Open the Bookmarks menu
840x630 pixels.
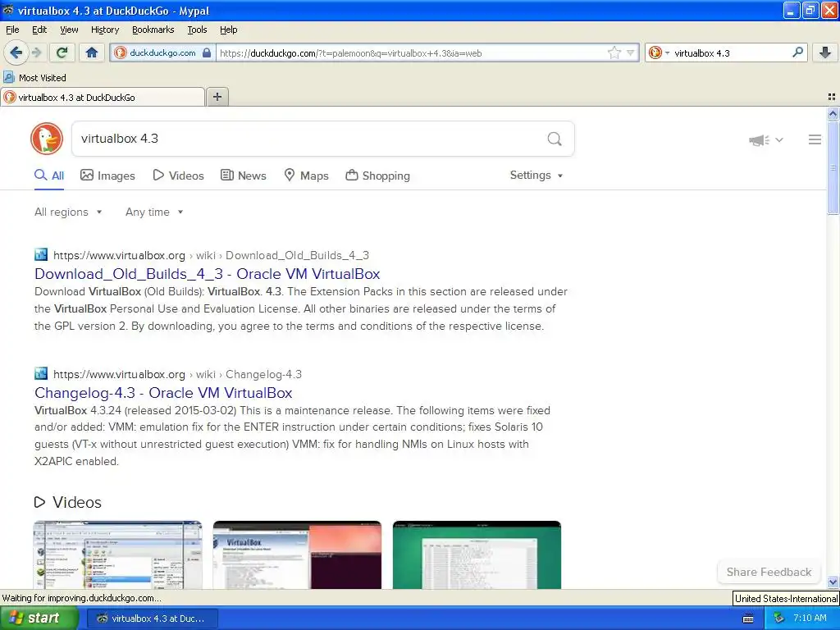[x=153, y=30]
